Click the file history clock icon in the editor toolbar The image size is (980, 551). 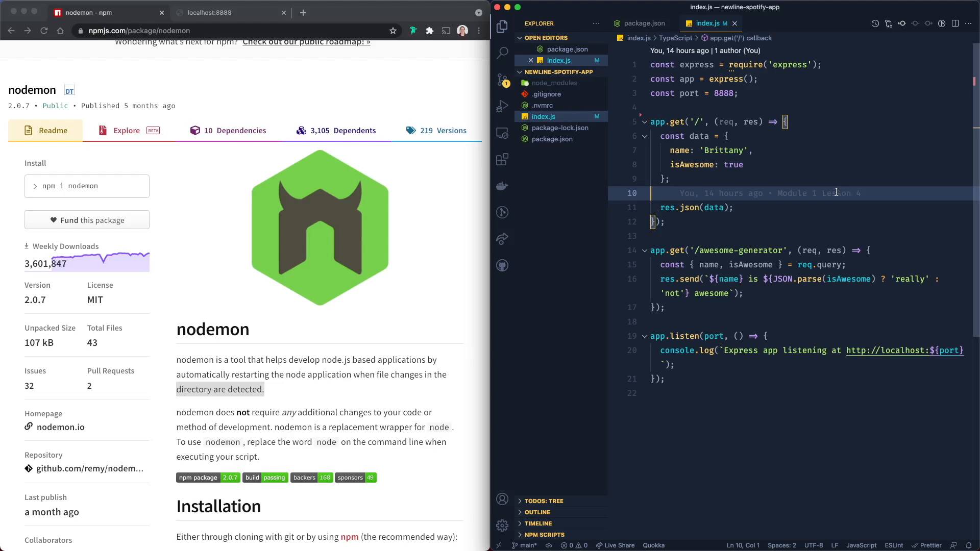point(875,23)
